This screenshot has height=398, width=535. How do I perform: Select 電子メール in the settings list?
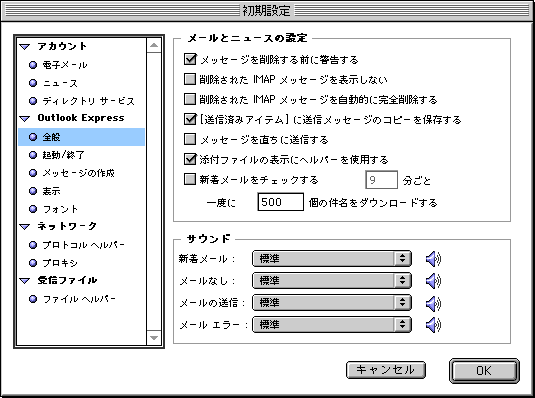65,65
